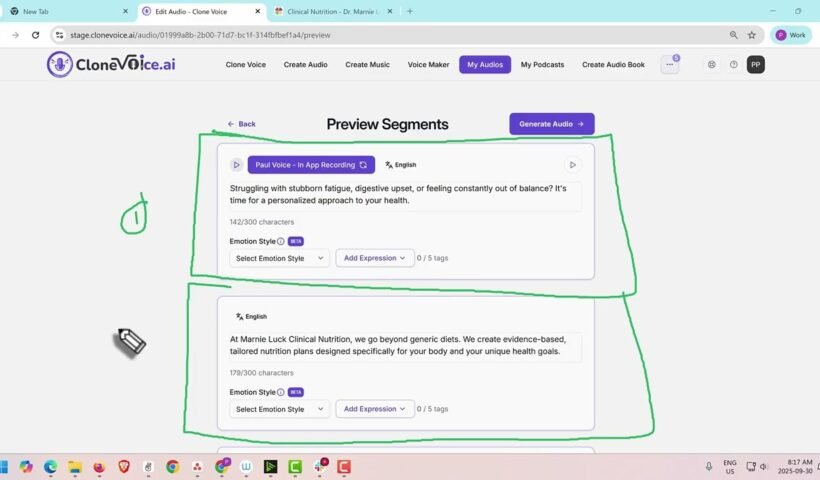Viewport: 820px width, 480px height.
Task: Open first segment's Add Expression dropdown
Action: (374, 258)
